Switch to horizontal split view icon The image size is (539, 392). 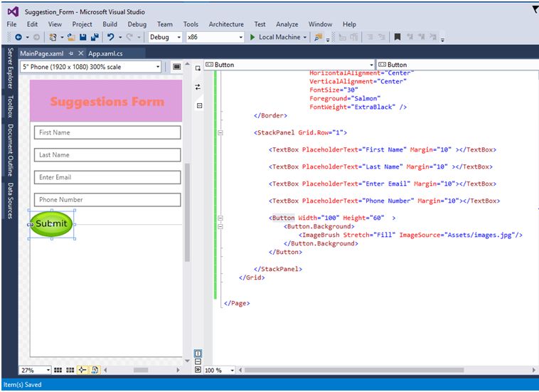pyautogui.click(x=198, y=361)
